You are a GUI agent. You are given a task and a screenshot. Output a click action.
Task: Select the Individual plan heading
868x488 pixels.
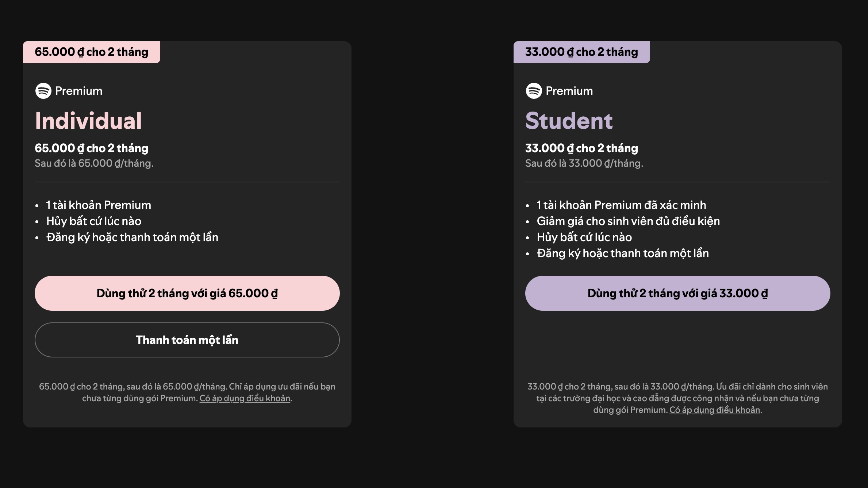(88, 121)
